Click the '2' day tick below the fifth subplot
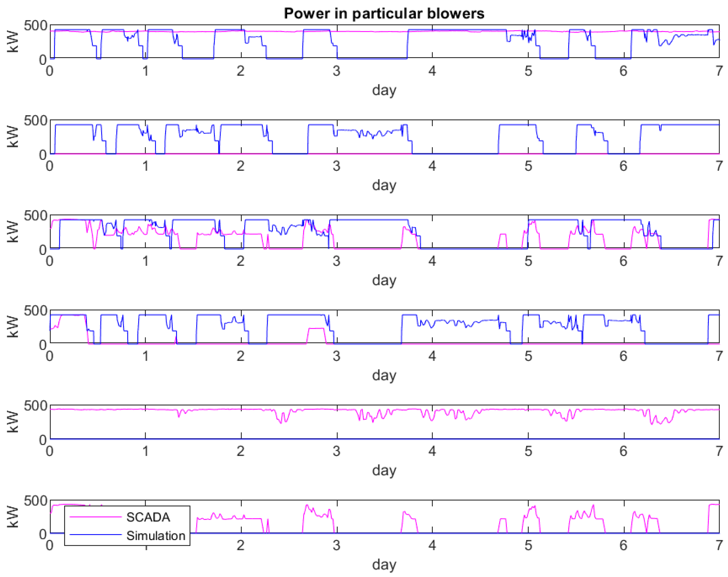 pos(240,451)
